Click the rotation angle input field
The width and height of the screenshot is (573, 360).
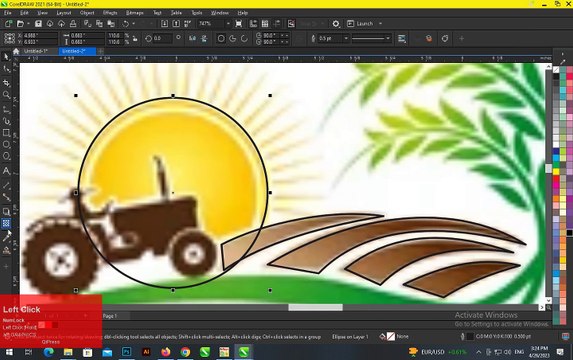[162, 38]
